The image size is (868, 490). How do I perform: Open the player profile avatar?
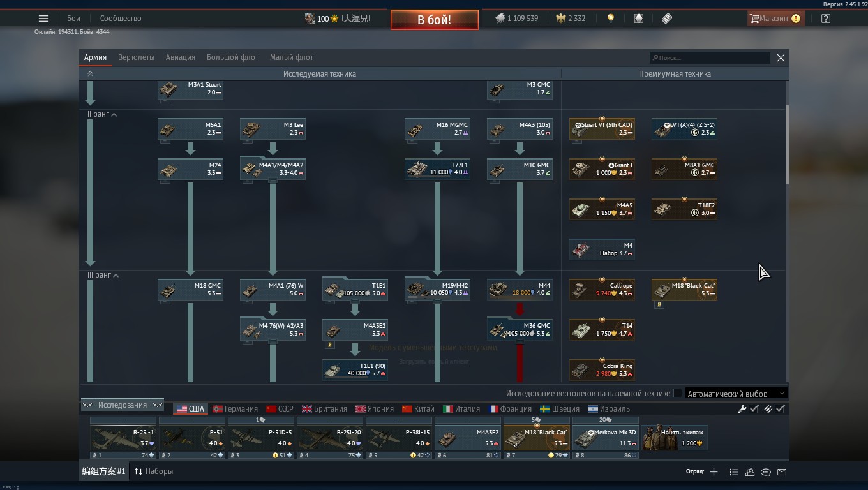[310, 19]
